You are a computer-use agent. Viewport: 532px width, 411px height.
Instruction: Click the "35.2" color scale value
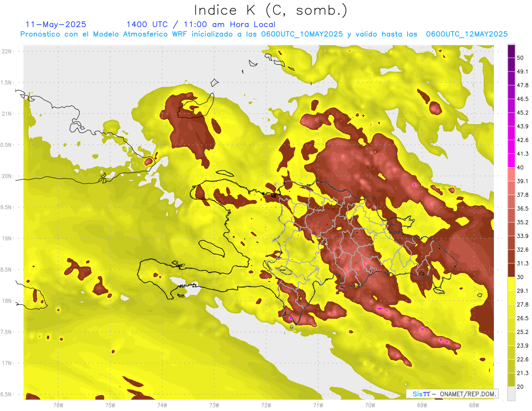[522, 222]
